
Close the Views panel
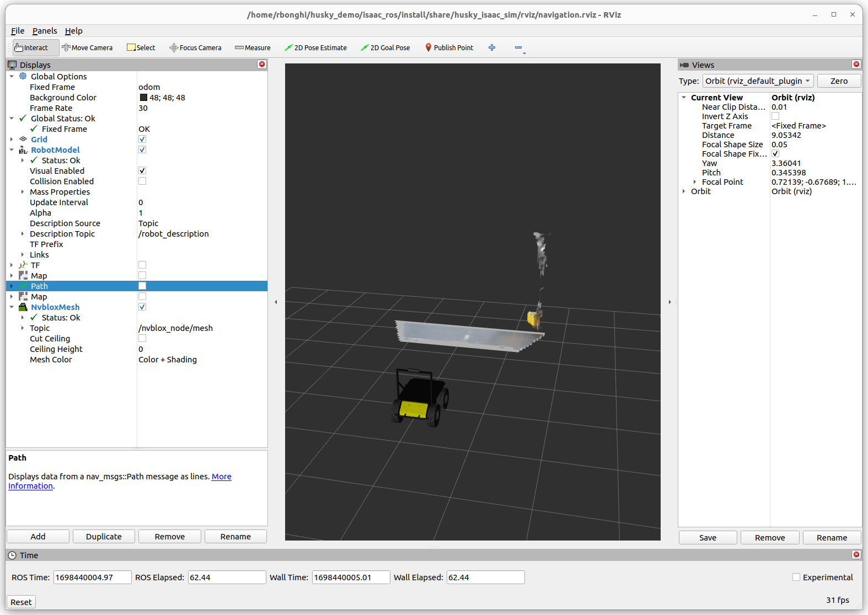(856, 65)
